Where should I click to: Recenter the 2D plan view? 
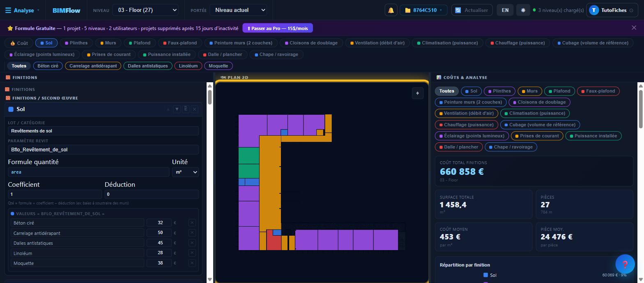(417, 93)
